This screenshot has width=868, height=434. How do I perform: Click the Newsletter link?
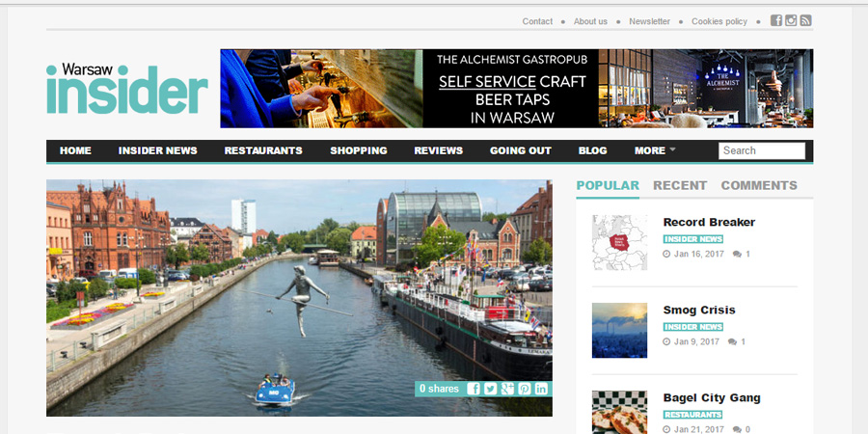point(649,21)
